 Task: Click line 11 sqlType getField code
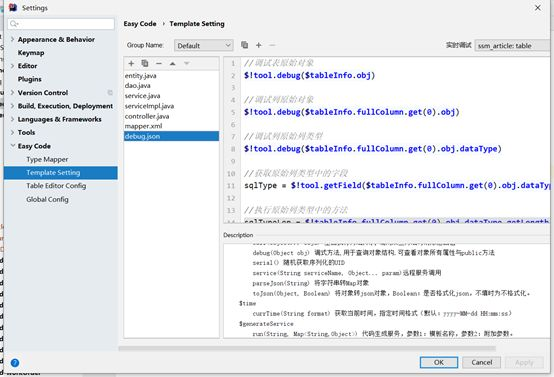tap(397, 185)
